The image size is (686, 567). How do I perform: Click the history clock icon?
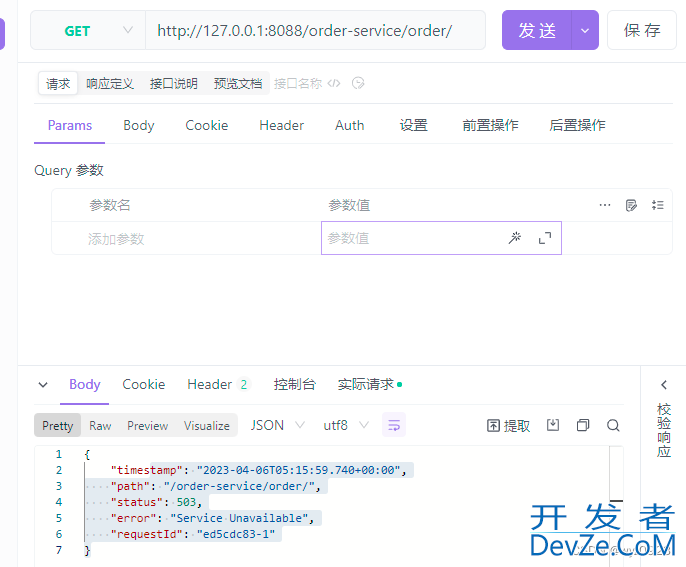pos(358,83)
